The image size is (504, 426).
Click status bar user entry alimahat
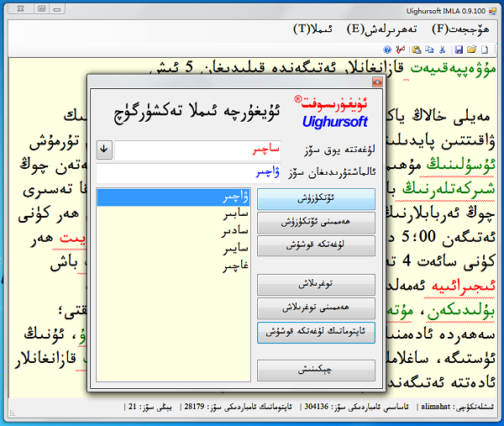[457, 407]
